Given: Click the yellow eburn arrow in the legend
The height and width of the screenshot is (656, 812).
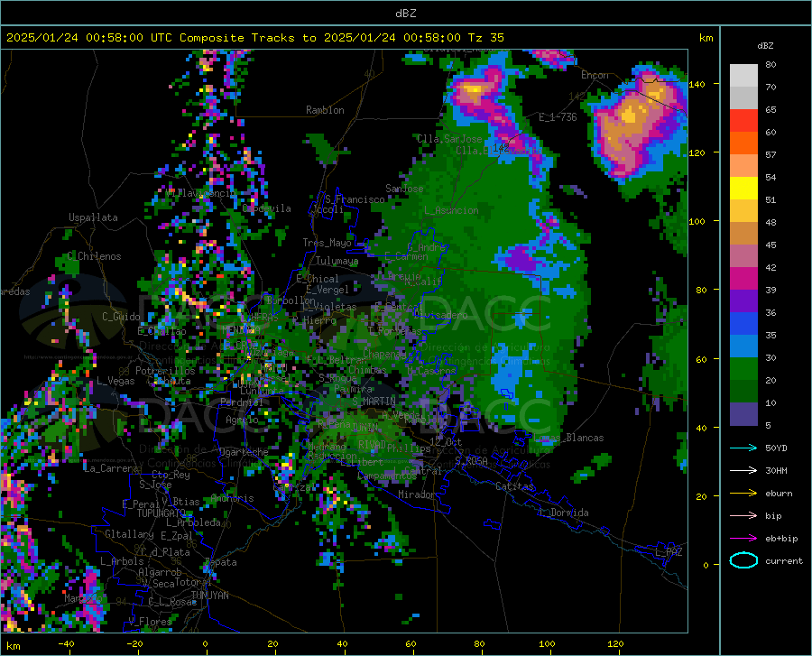Looking at the screenshot, I should 743,493.
